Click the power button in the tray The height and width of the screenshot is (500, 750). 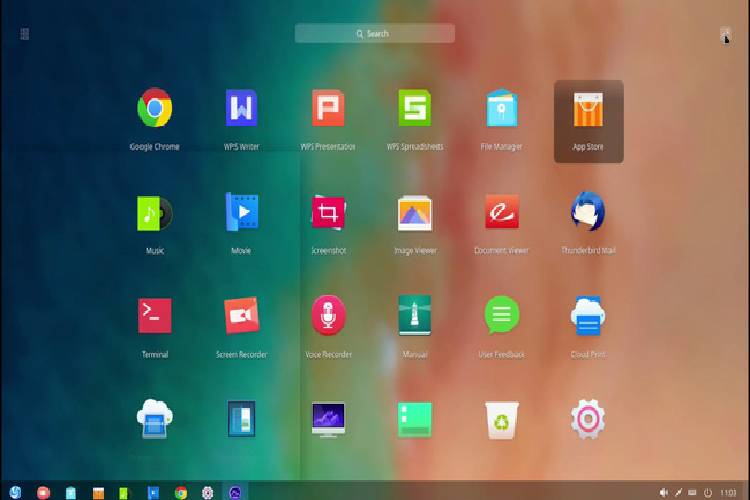tap(708, 492)
